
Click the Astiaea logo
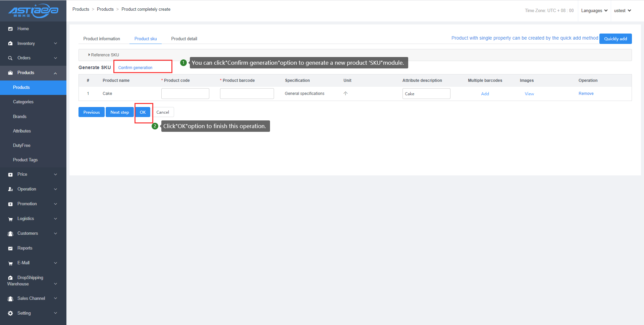(33, 11)
